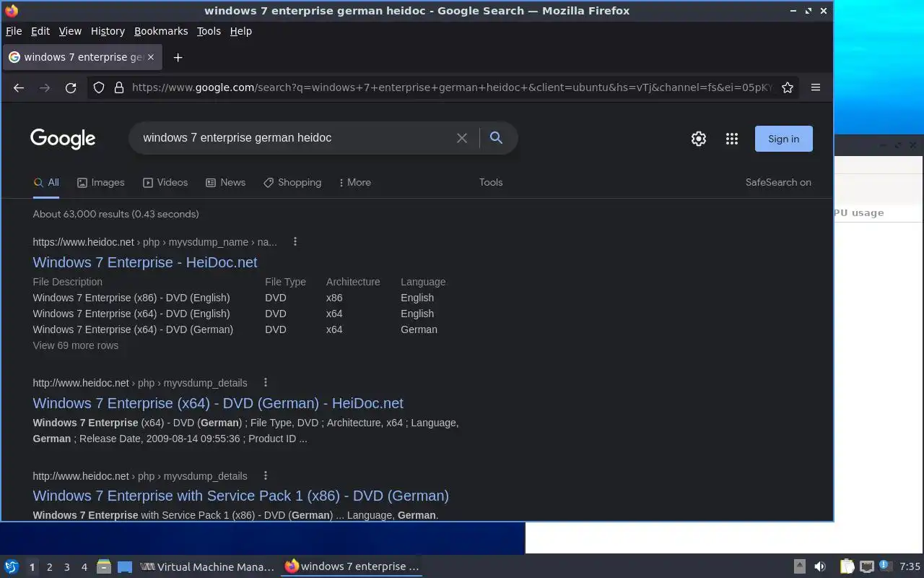924x578 pixels.
Task: Expand View 69 more rows
Action: tap(76, 345)
